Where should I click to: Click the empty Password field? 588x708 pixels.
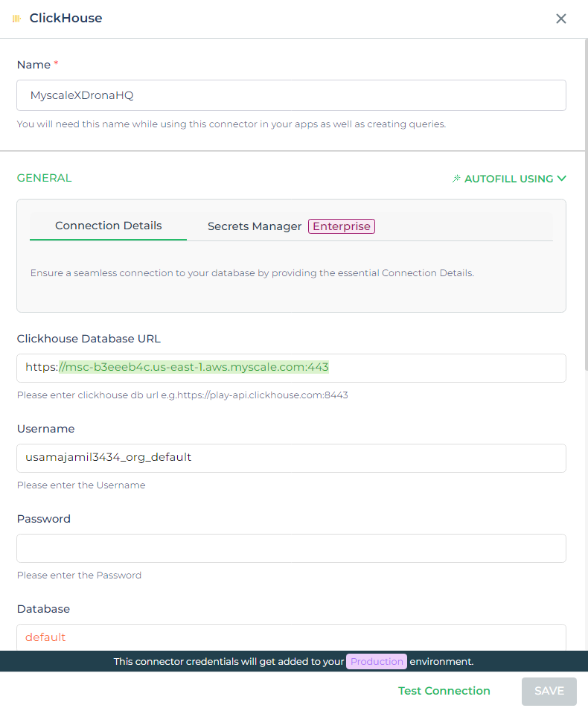pos(292,548)
